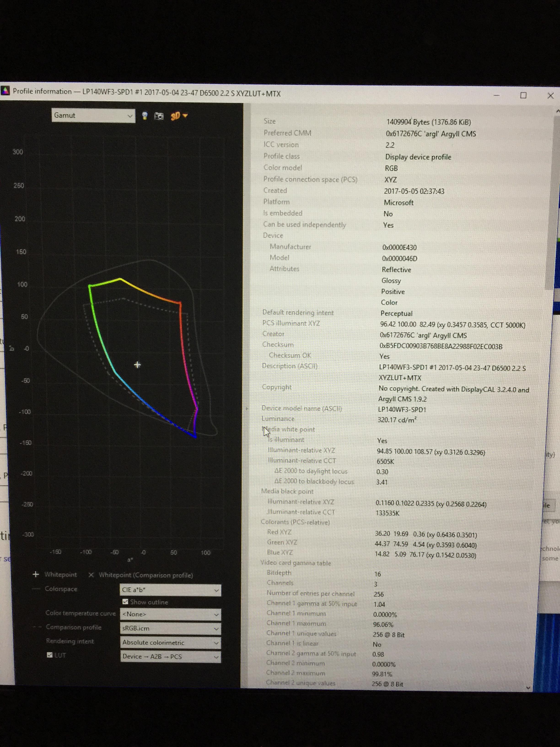
Task: Click the Channel 2 maximum 99.81% value
Action: point(382,674)
